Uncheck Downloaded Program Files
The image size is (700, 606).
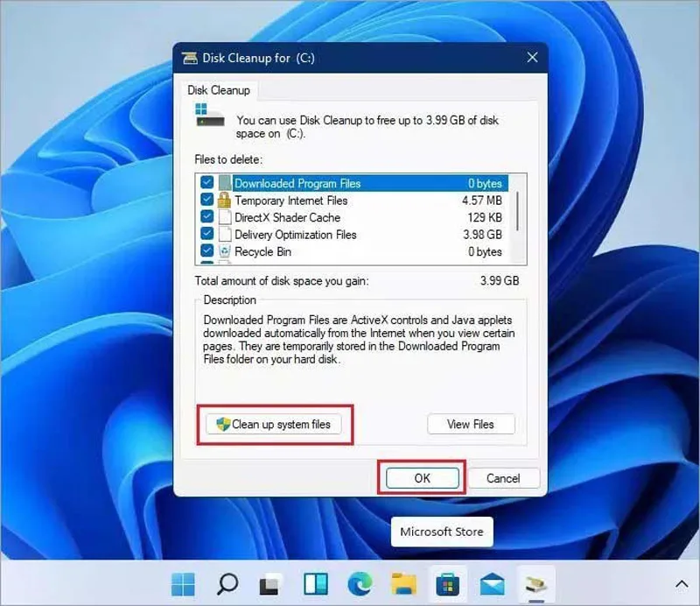(x=206, y=182)
